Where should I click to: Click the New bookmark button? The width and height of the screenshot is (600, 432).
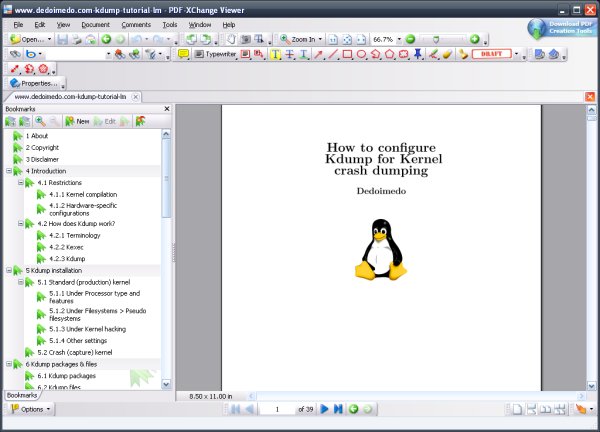tap(77, 121)
